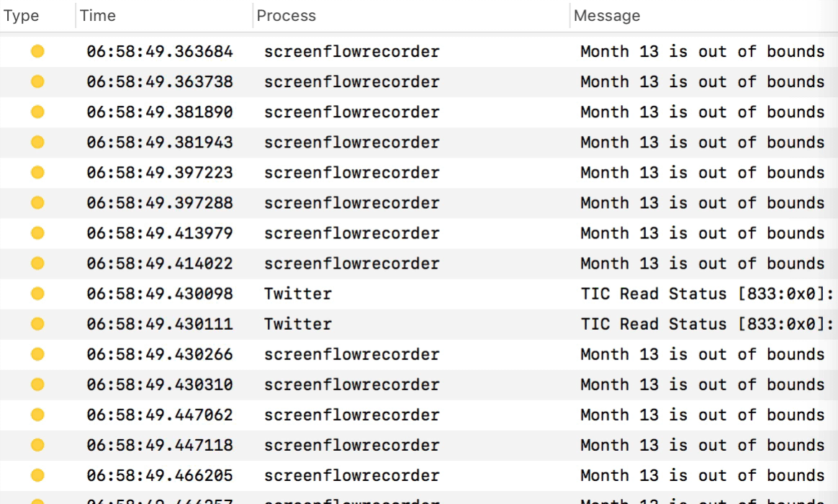Click the Process column header
The width and height of the screenshot is (838, 504).
pos(287,16)
